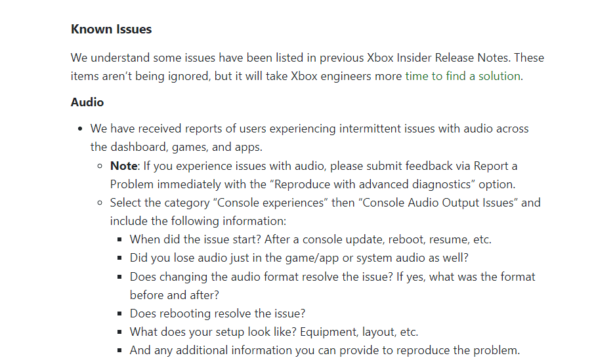The image size is (615, 364).
Task: Click "include the following information:" text
Action: coord(198,221)
